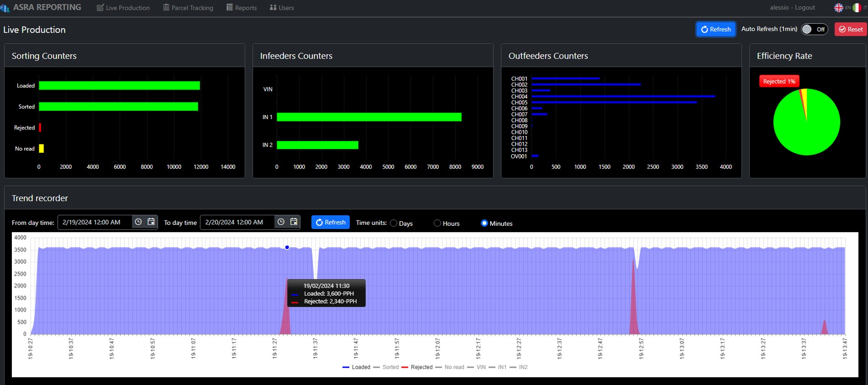
Task: Click the Trend recorder Refresh button
Action: coord(331,222)
